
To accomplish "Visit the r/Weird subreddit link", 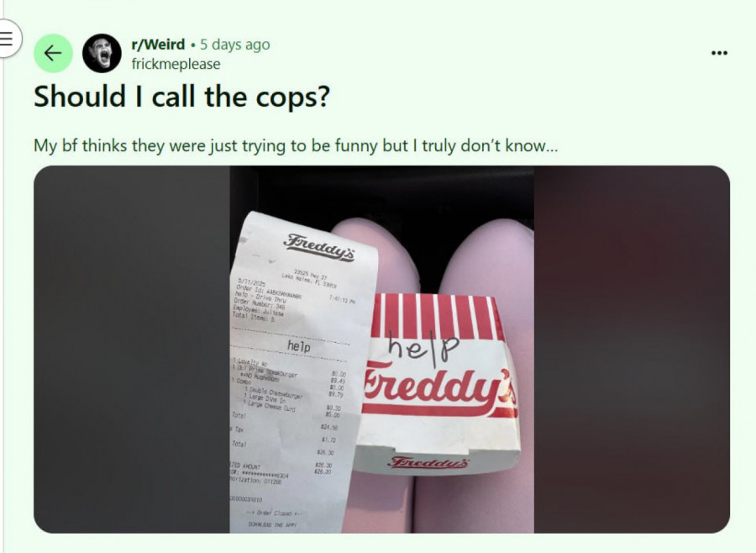I will (158, 45).
